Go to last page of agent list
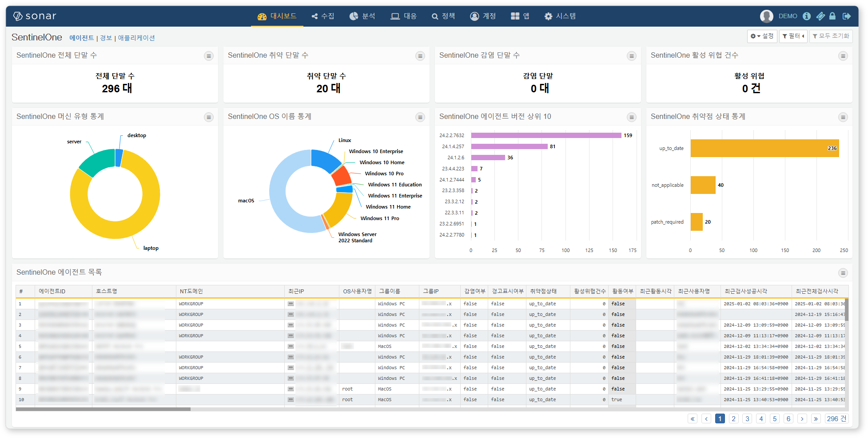 click(816, 419)
